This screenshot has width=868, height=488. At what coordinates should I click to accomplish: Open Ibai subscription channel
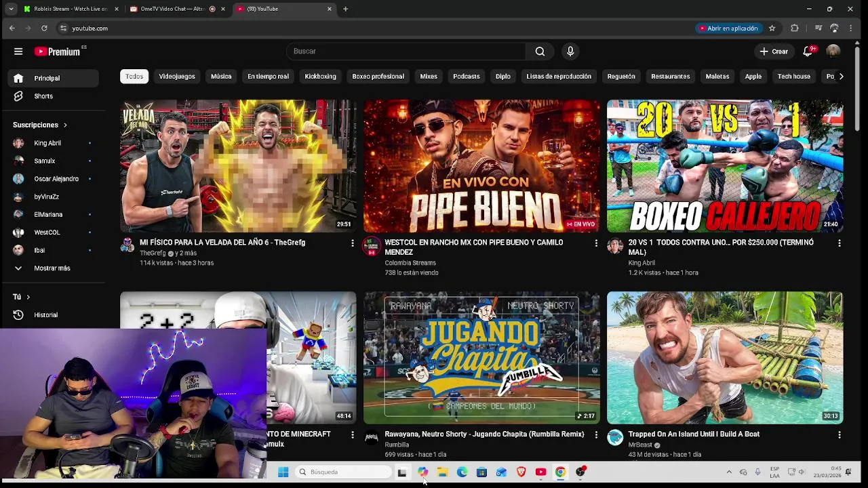(x=53, y=250)
